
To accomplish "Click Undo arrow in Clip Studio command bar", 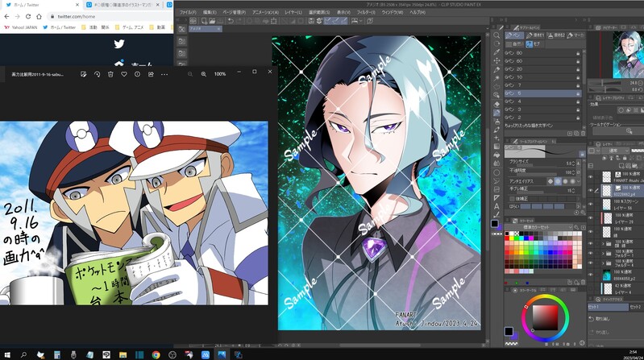I will coord(231,21).
